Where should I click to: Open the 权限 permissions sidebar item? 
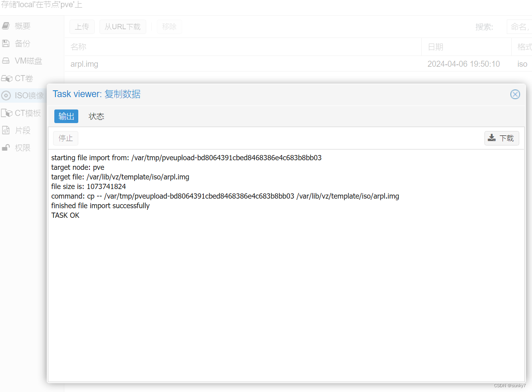[x=23, y=148]
